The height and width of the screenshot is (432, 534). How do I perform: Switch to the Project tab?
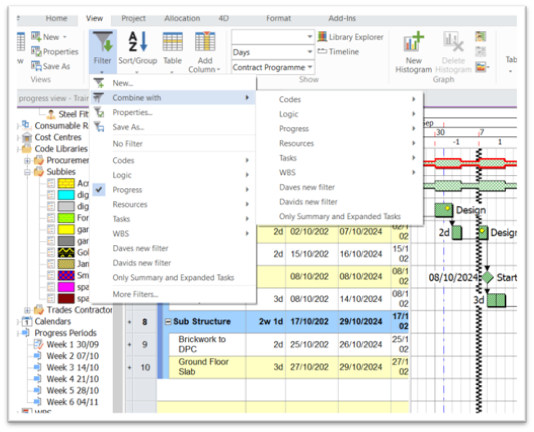point(134,18)
